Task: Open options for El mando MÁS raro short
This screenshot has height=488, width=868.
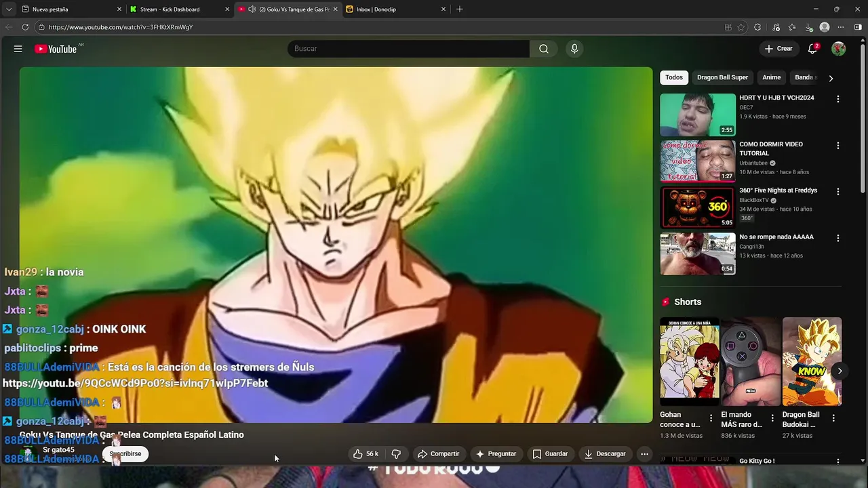Action: pos(772,418)
